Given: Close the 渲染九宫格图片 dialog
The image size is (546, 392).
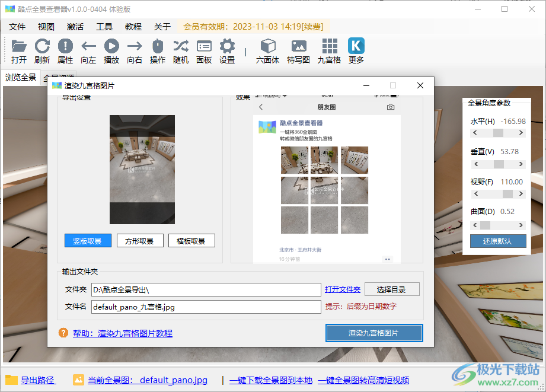Looking at the screenshot, I should tap(420, 85).
